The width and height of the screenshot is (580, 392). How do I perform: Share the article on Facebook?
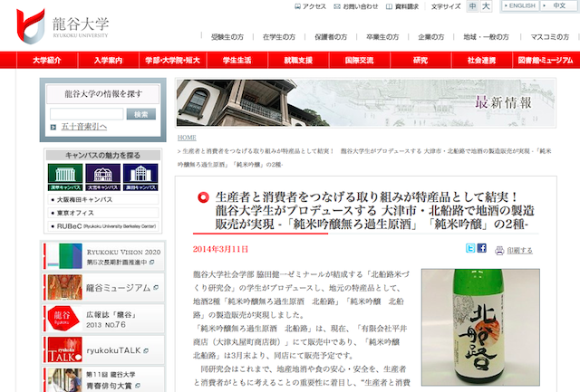pos(481,248)
